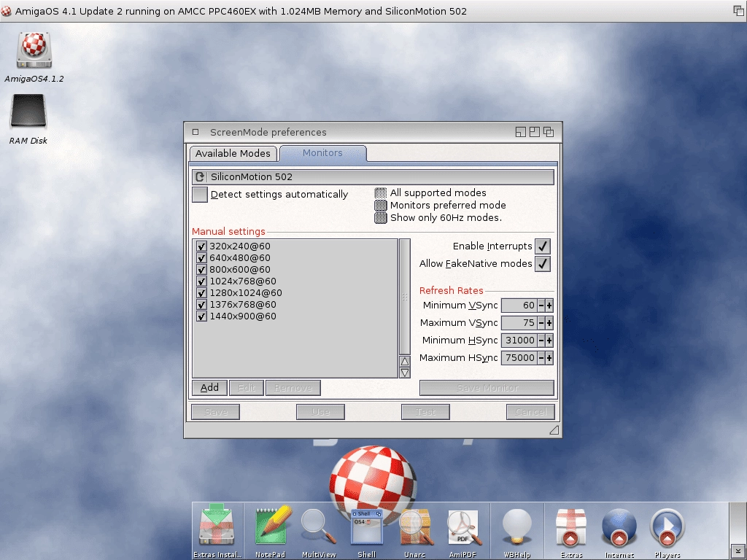747x560 pixels.
Task: Click the Minimum VSync value field
Action: (x=519, y=306)
